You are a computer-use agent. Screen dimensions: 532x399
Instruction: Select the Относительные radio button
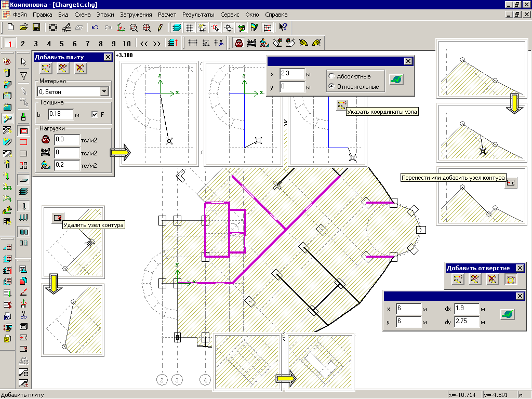coord(331,87)
